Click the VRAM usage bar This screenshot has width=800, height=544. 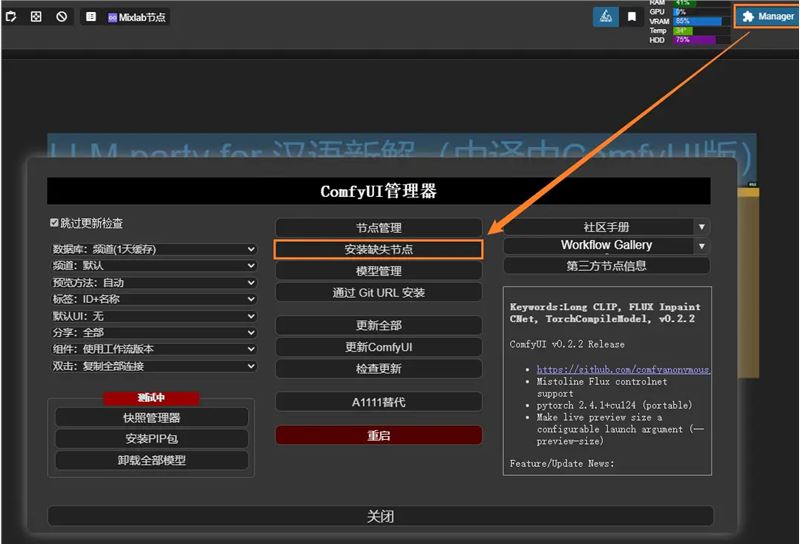click(x=701, y=21)
